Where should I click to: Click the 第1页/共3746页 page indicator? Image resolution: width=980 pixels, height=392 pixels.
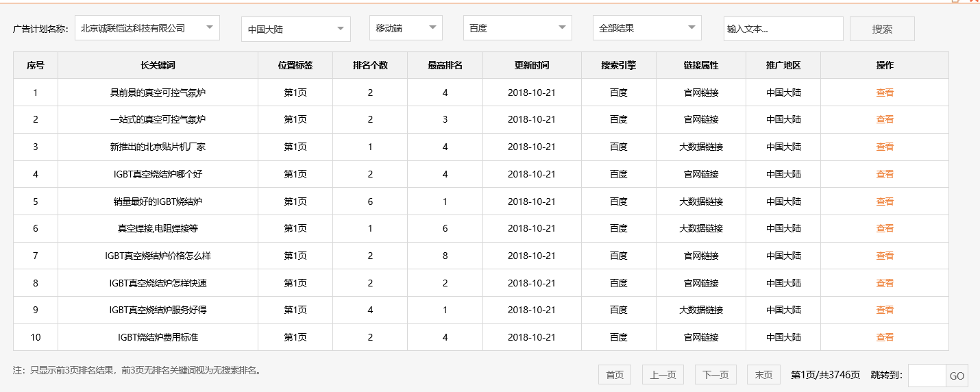825,375
